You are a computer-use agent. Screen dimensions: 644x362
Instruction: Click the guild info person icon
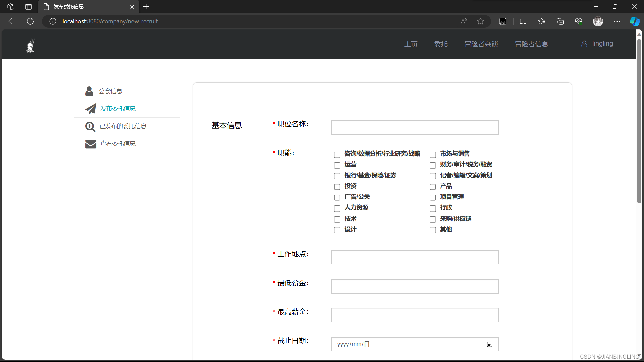click(89, 91)
